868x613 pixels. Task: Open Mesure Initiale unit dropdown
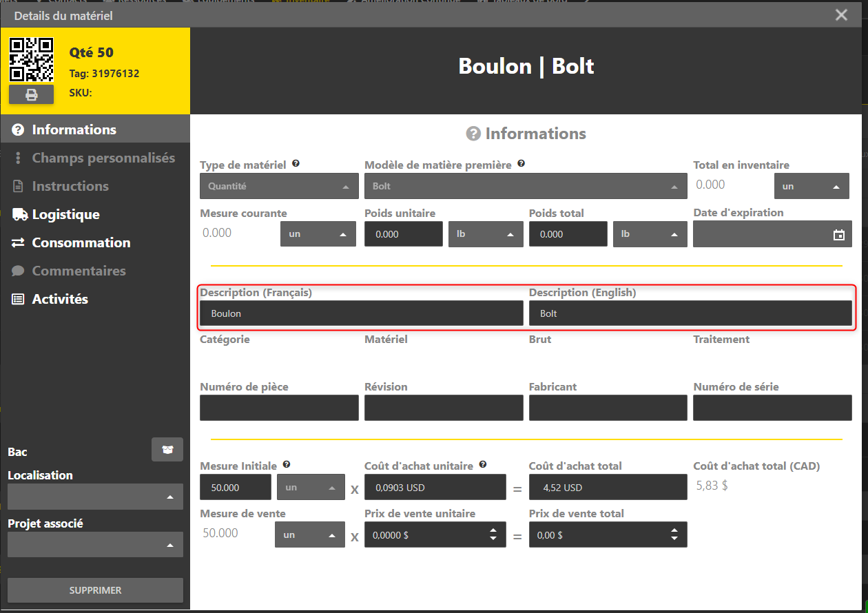310,487
